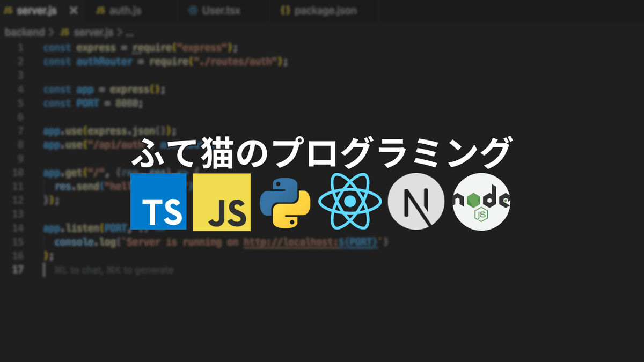
Task: Click the http://localhost link in code
Action: (311, 242)
